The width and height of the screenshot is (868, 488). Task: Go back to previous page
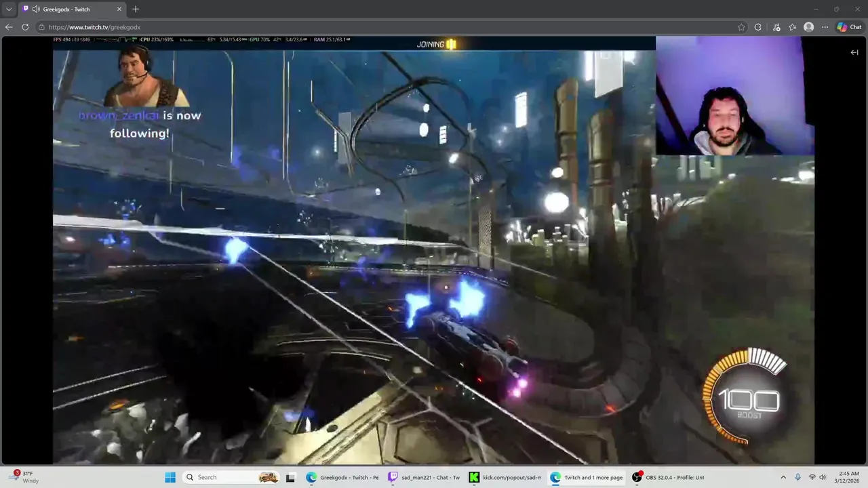9,27
